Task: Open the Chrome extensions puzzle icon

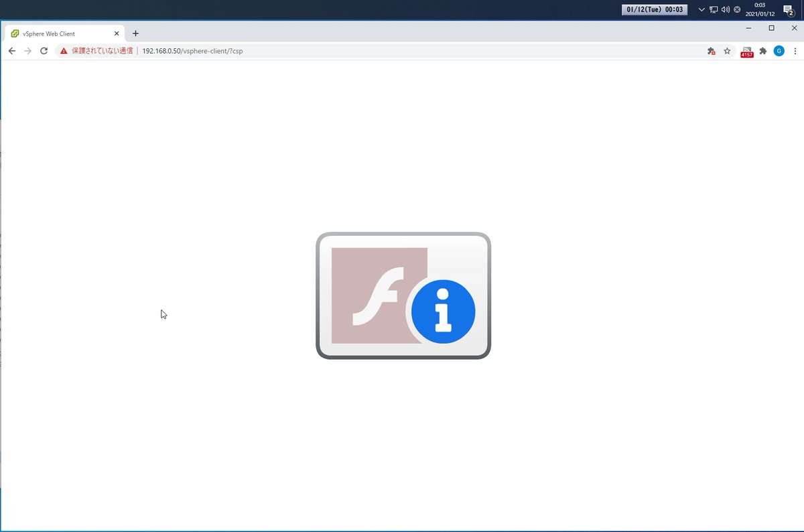Action: tap(762, 50)
